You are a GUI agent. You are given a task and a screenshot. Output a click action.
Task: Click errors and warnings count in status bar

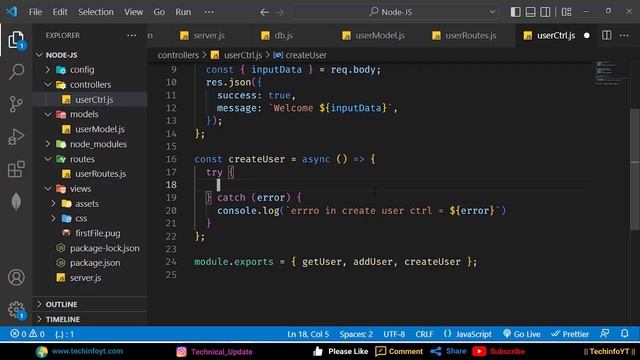[x=27, y=334]
